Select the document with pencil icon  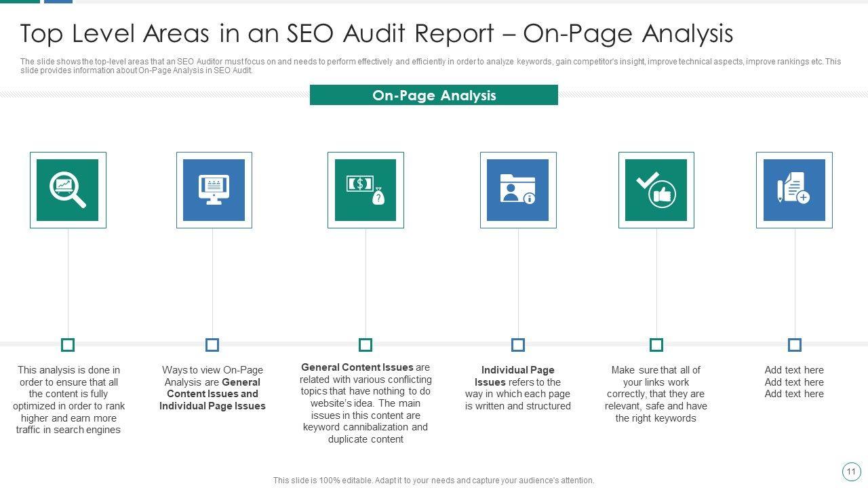tap(794, 190)
